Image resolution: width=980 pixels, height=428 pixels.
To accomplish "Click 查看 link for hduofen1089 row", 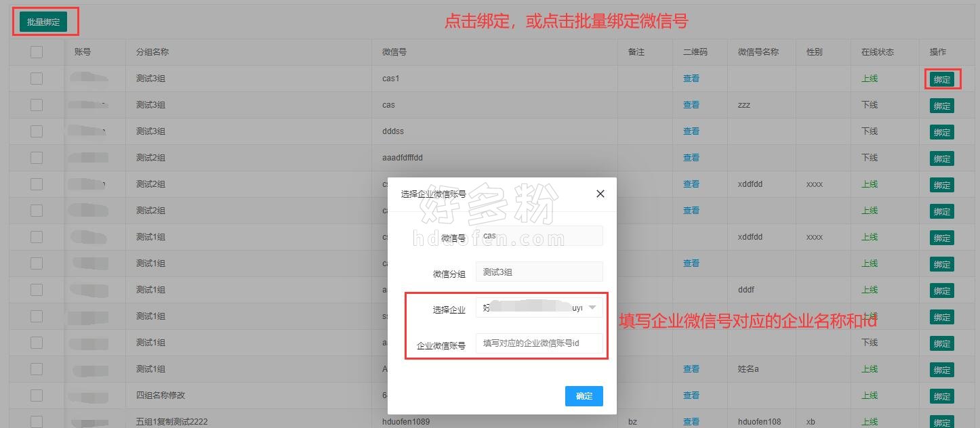I will tap(691, 422).
